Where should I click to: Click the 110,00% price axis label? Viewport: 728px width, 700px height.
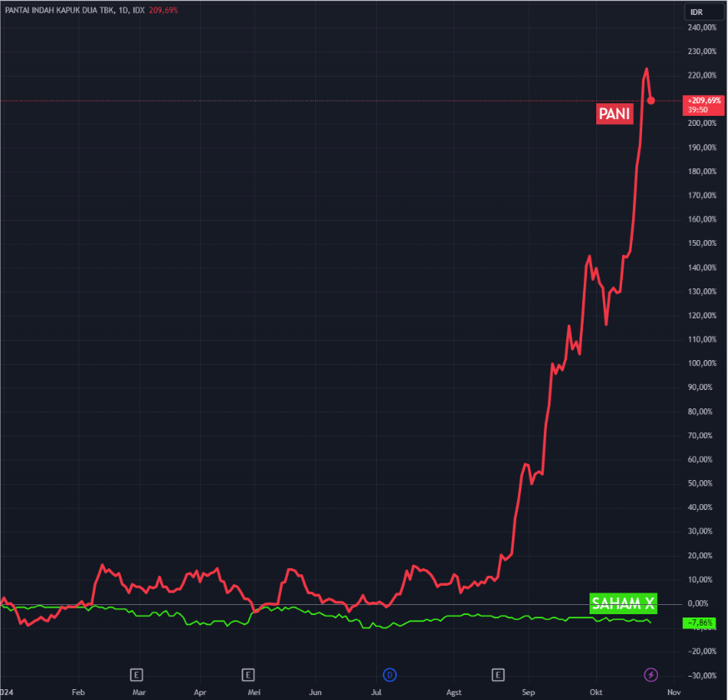702,339
